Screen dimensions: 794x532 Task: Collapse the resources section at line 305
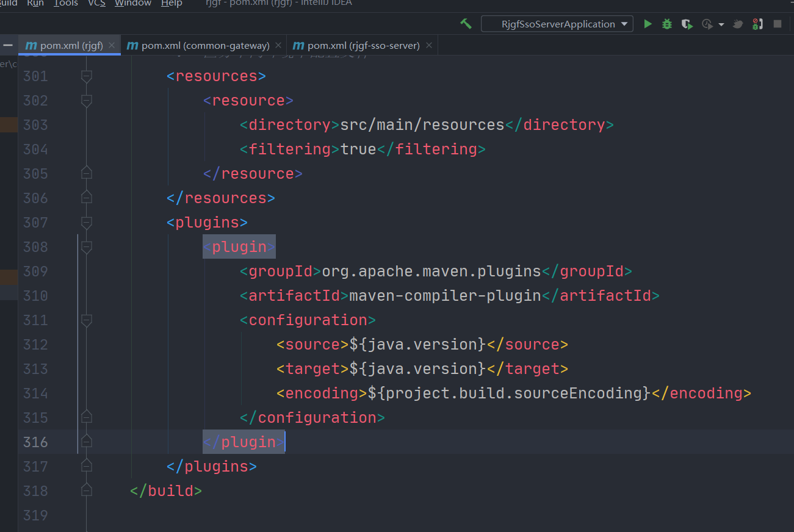click(85, 173)
